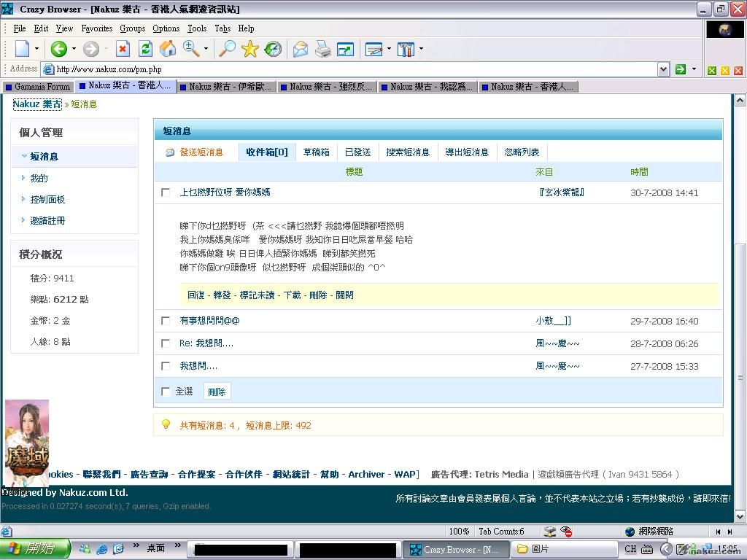Click the tools toolbox icon
The width and height of the screenshot is (747, 560).
pyautogui.click(x=406, y=49)
